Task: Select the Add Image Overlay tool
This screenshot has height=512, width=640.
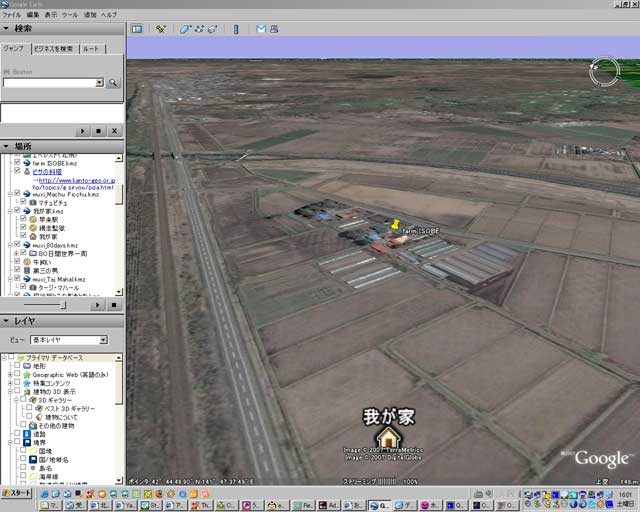Action: 213,29
